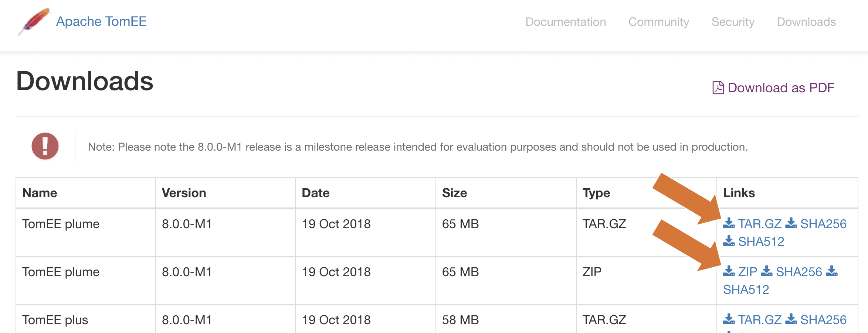Download TomEE plume TAR.GZ archive
The width and height of the screenshot is (868, 333).
(760, 224)
